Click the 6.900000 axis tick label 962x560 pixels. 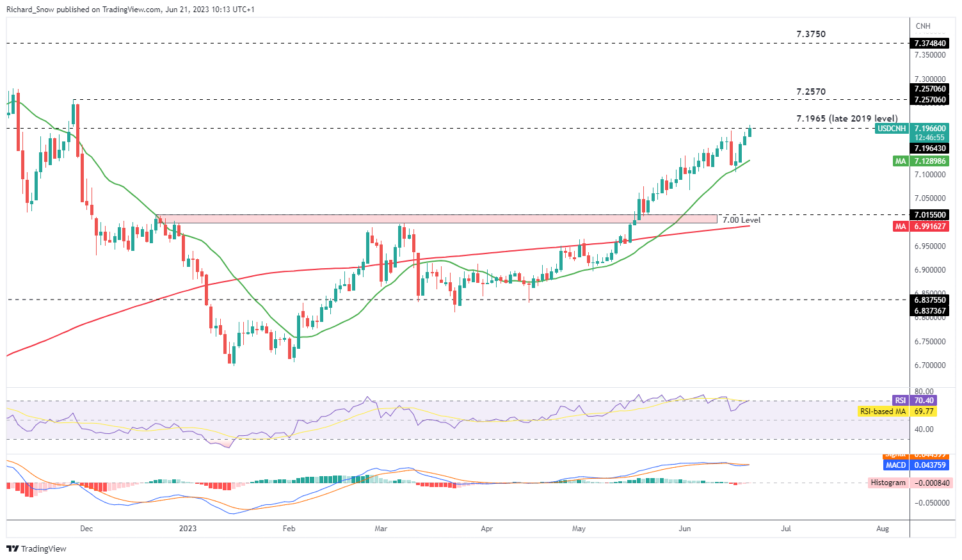tap(930, 270)
